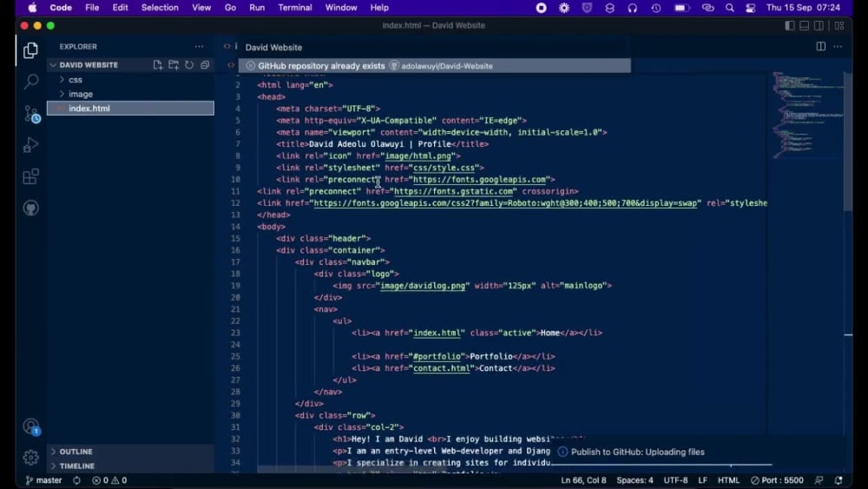Open the Apple menu
The height and width of the screenshot is (489, 868).
click(x=32, y=8)
